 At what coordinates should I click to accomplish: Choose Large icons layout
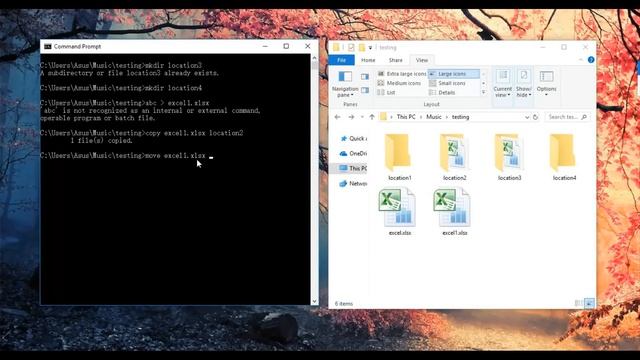click(453, 74)
